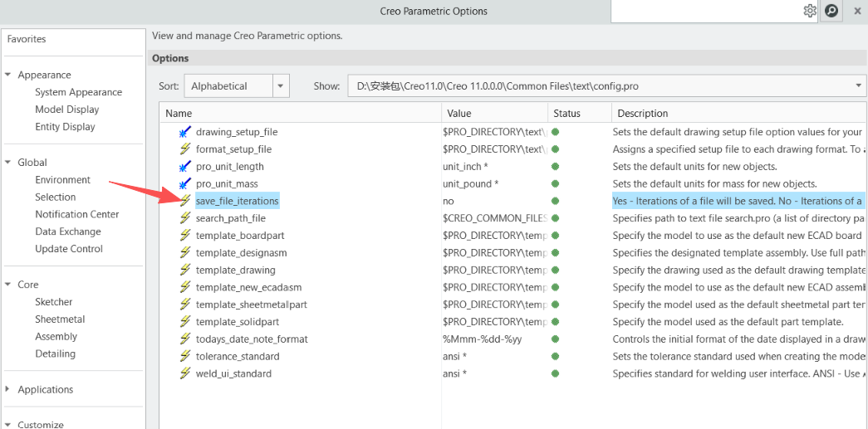Screen dimensions: 868x429
Task: Click the green status dot for todays_date_note_format
Action: (555, 339)
